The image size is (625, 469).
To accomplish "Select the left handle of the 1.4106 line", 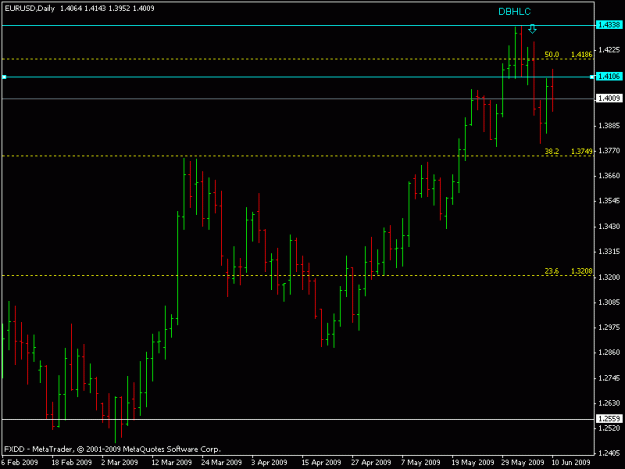I will (4, 77).
